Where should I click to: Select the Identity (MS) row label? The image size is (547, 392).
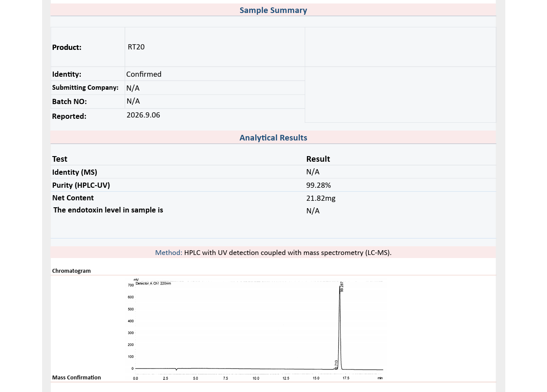coord(75,172)
